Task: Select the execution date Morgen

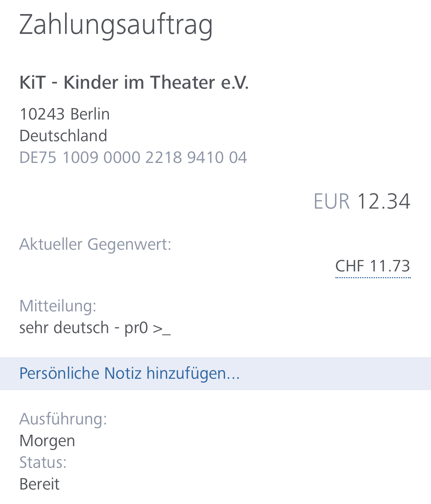Action: point(47,441)
